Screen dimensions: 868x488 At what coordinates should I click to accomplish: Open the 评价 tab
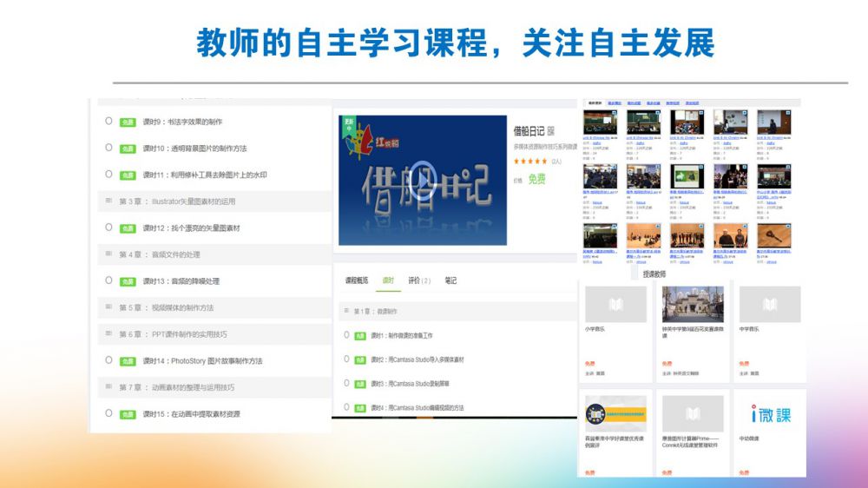418,280
